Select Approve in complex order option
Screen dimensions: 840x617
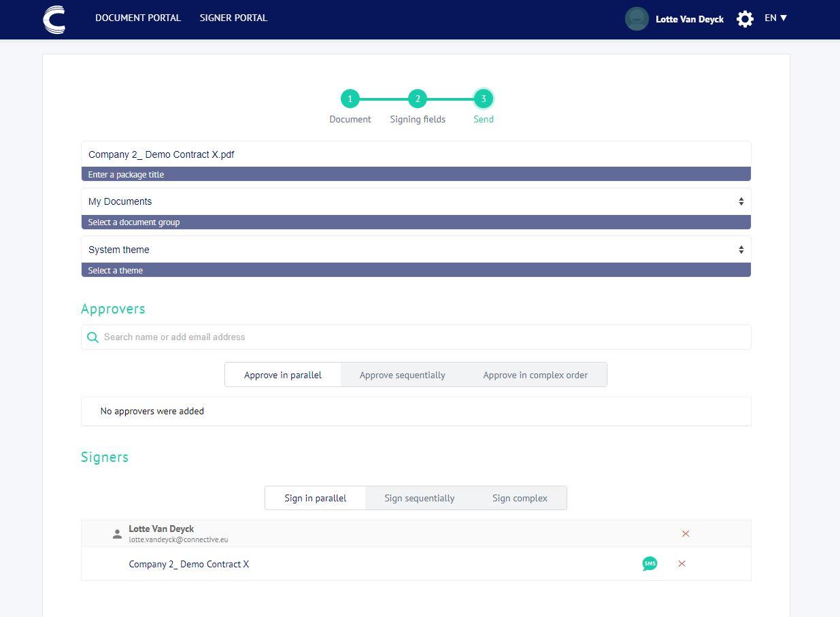(x=535, y=375)
